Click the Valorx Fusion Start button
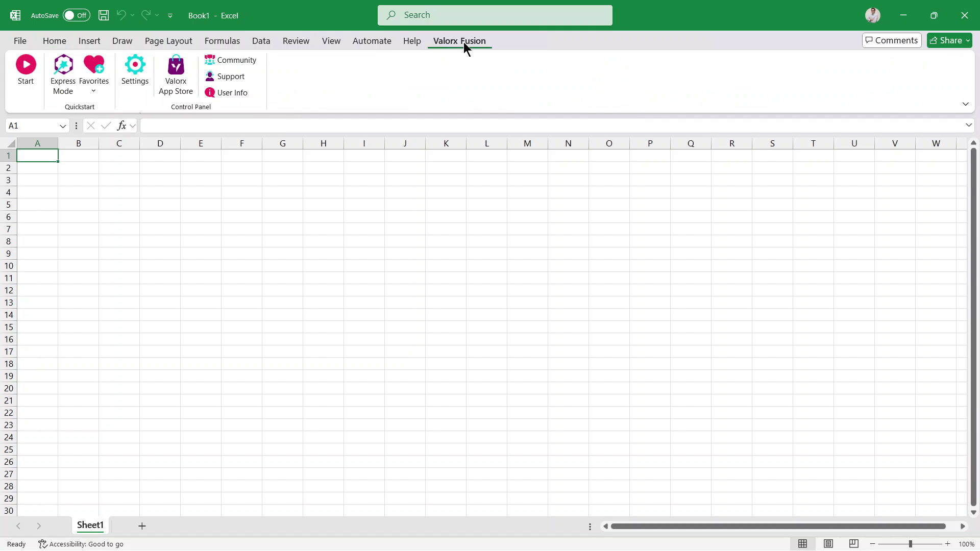980x551 pixels. pyautogui.click(x=26, y=70)
